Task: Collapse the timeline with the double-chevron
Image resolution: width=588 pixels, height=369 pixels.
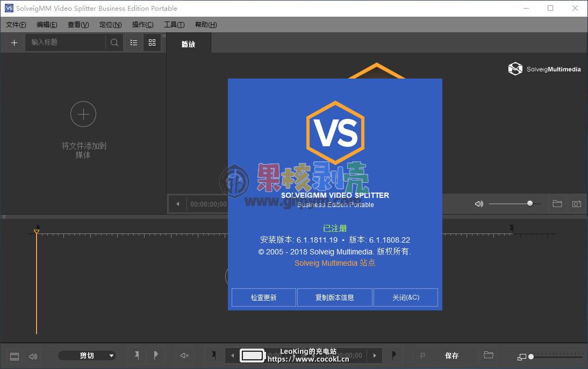Action: coord(4,217)
